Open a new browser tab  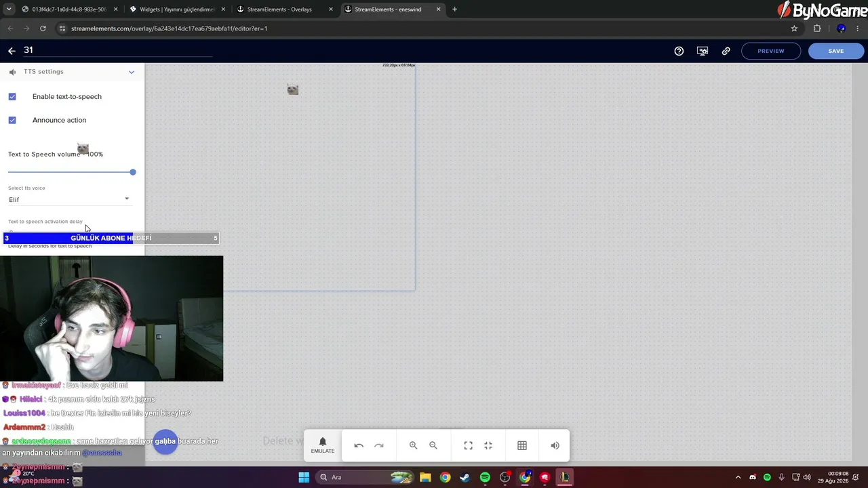454,9
